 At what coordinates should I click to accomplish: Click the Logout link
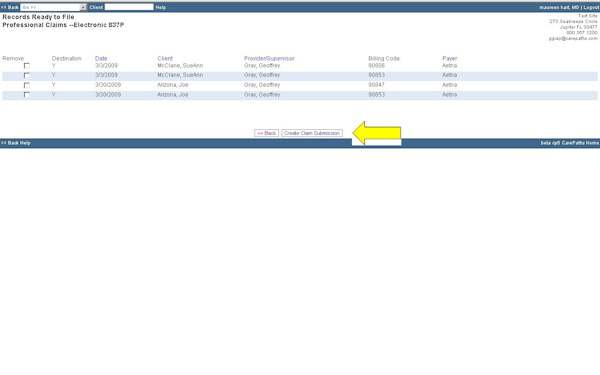coord(591,7)
